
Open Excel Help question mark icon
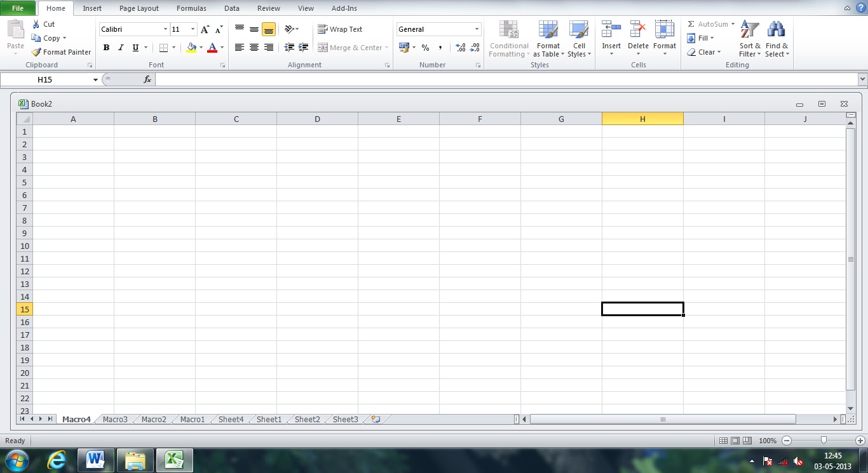click(861, 8)
